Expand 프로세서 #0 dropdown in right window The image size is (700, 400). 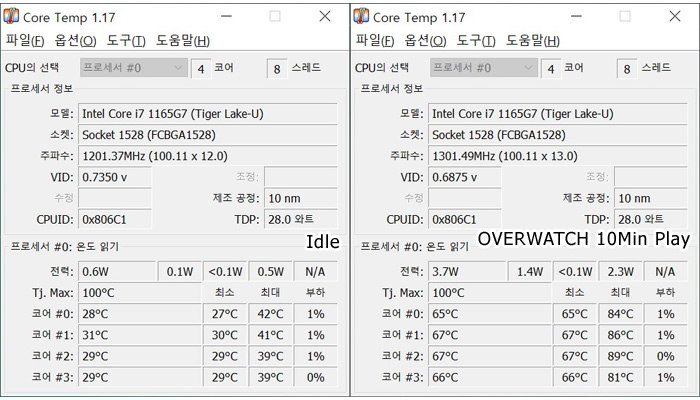click(x=484, y=68)
